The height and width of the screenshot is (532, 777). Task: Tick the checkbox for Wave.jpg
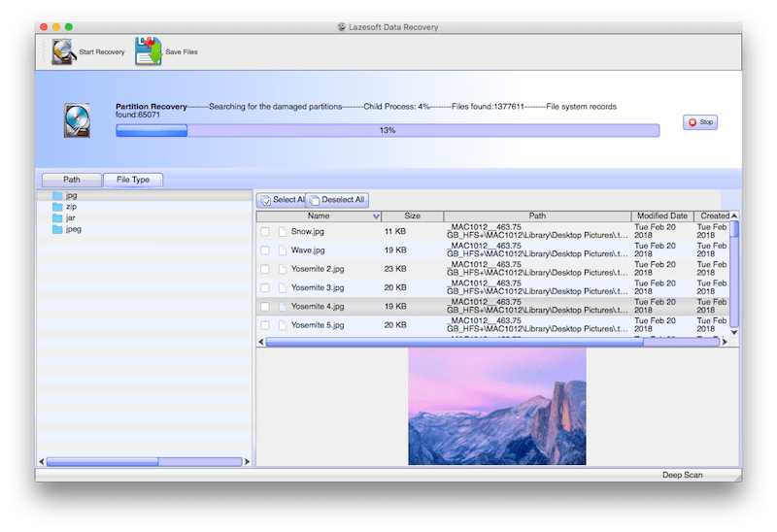(265, 250)
